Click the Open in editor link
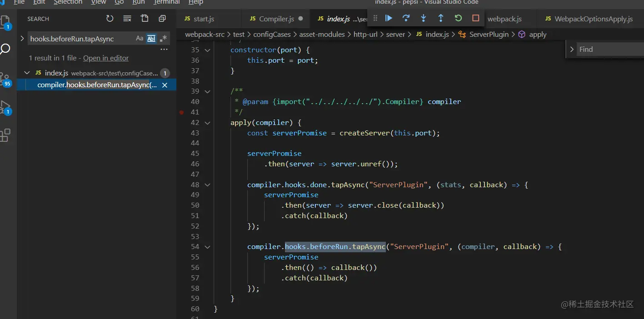 pyautogui.click(x=106, y=58)
